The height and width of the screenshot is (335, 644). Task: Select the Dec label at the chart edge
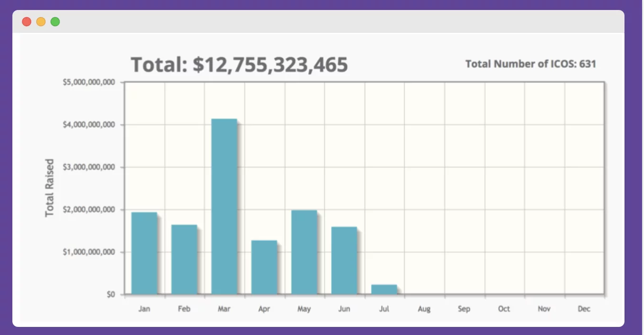pos(585,308)
